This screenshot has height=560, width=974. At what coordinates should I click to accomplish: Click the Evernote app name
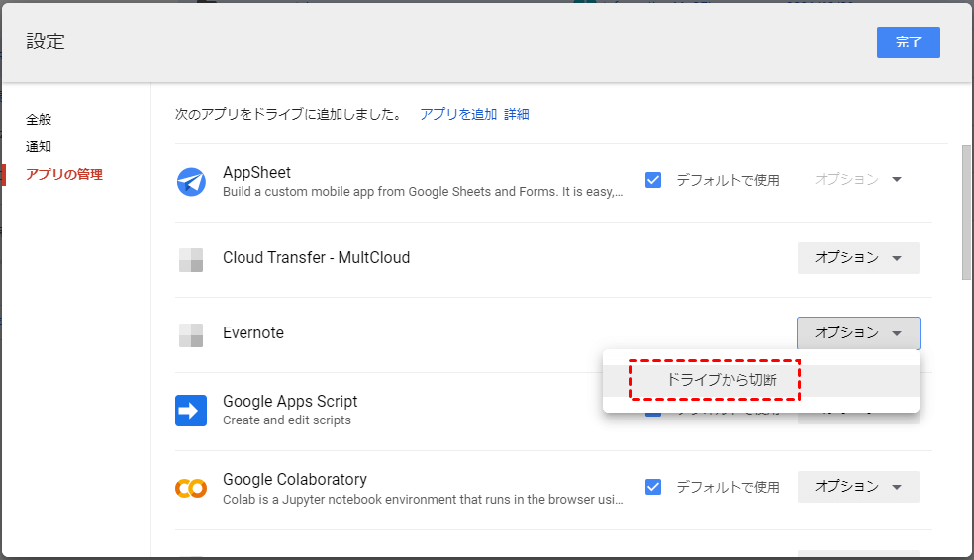click(x=253, y=332)
